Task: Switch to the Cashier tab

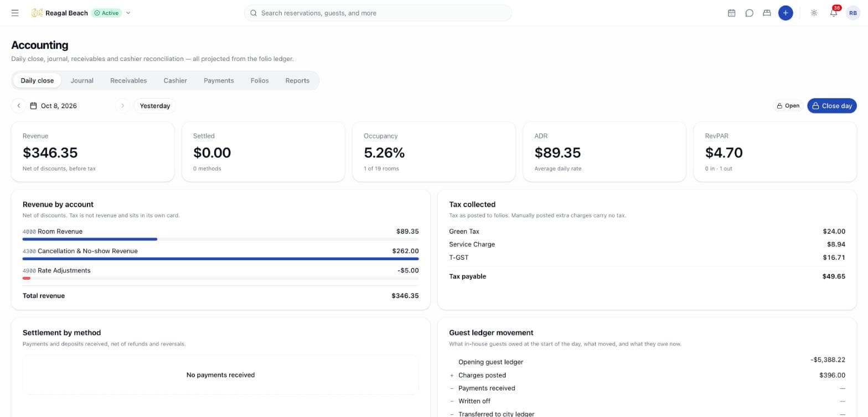Action: pos(175,80)
